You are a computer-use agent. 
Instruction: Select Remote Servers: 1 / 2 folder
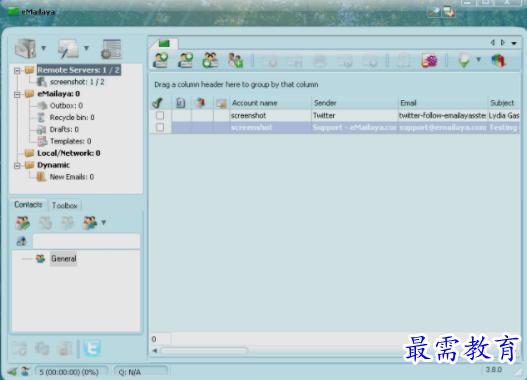(x=78, y=70)
